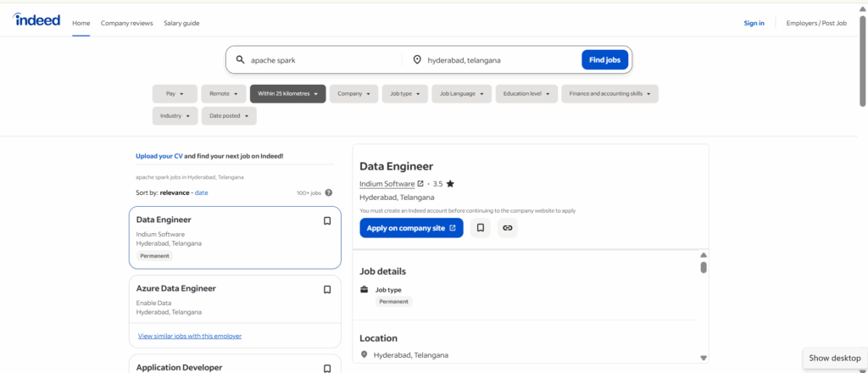868x373 pixels.
Task: Open Indium Software external link icon
Action: point(420,183)
